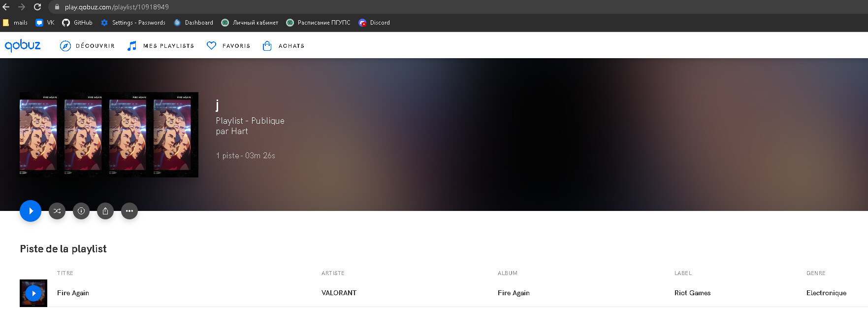Click the GENRE column header

(x=816, y=273)
